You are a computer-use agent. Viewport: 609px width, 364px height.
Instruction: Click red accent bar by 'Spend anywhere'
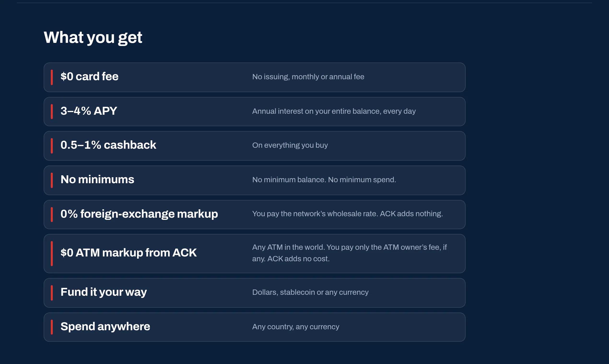click(52, 327)
